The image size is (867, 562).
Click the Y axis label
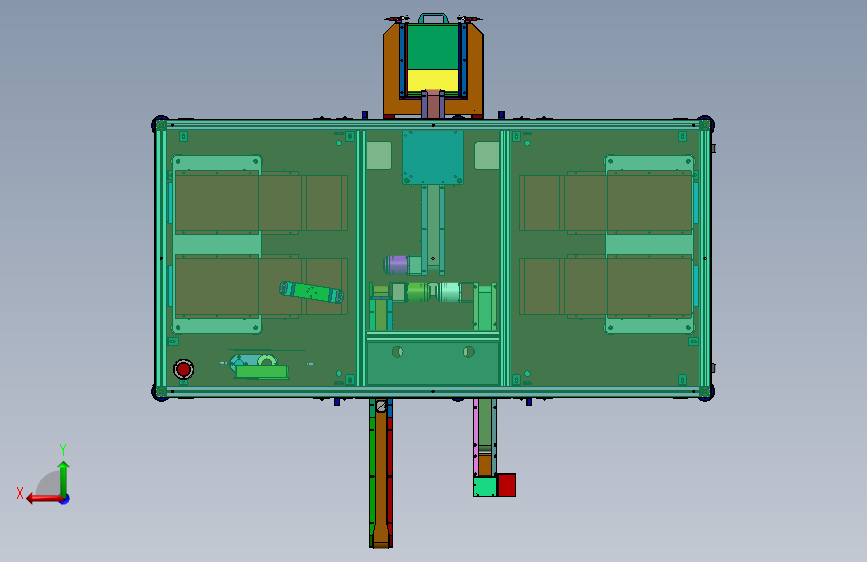point(63,449)
